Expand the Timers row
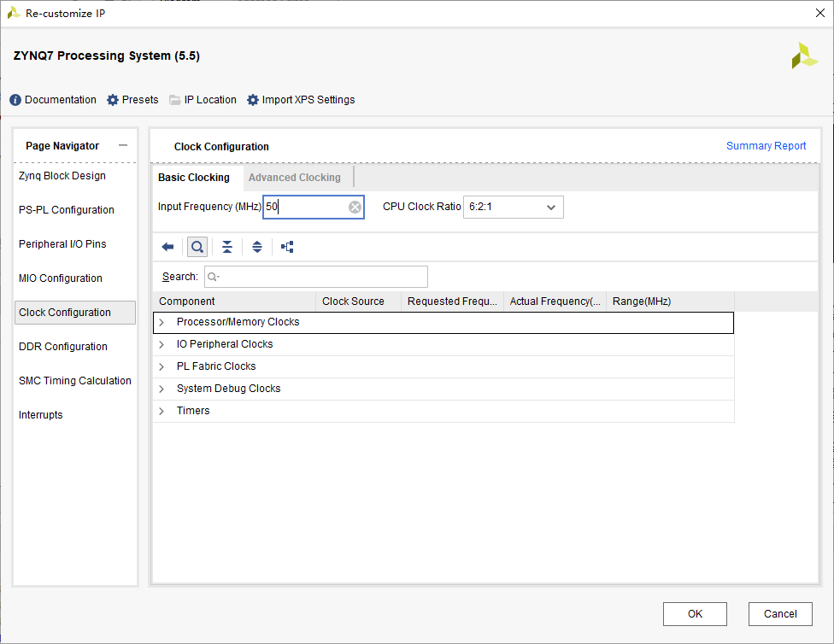 tap(162, 411)
